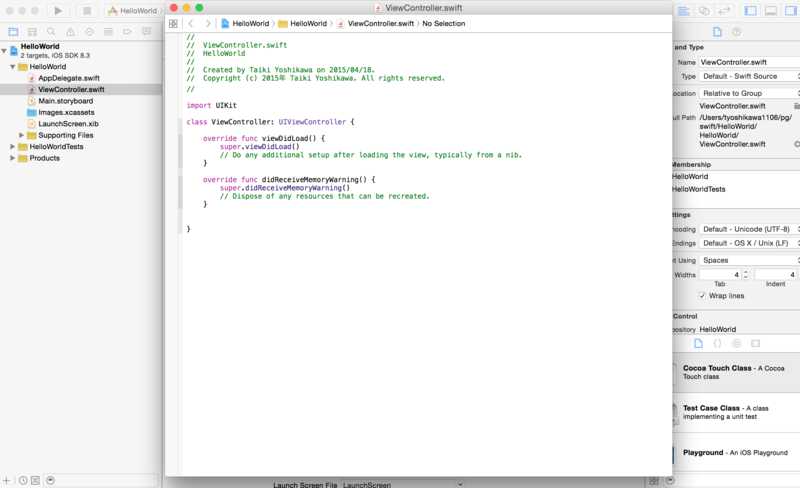The image size is (800, 488).
Task: Adjust the Tab width stepper
Action: (x=746, y=275)
